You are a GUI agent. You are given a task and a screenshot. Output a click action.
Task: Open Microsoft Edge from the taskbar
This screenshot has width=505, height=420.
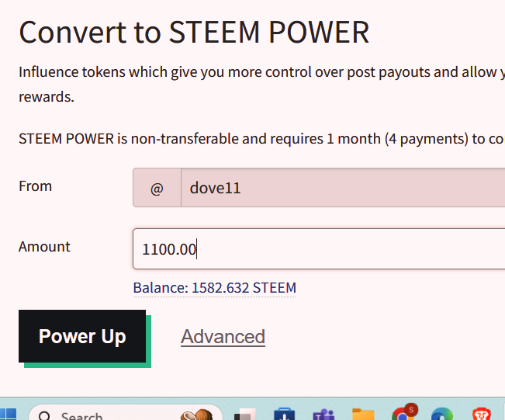tap(441, 415)
